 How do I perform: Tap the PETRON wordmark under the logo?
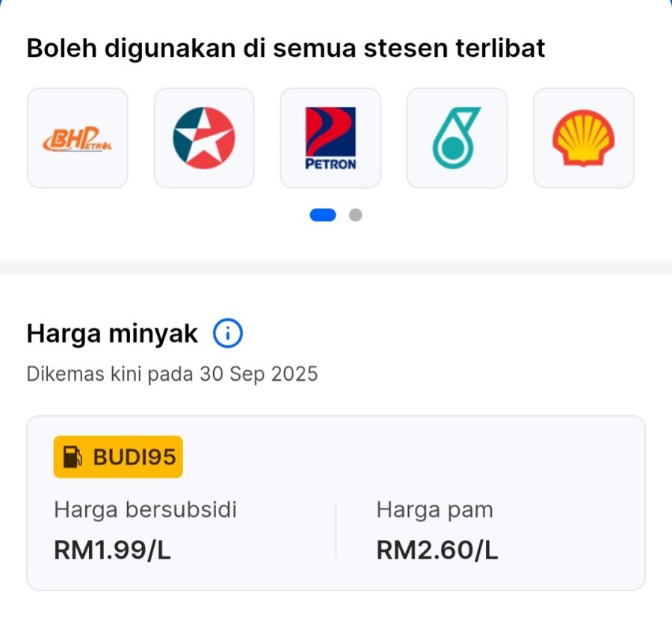click(330, 164)
